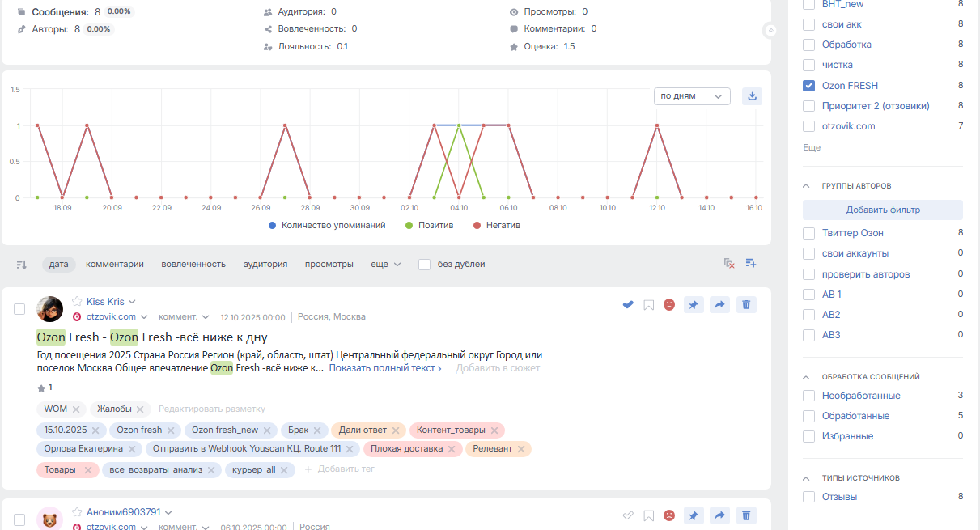Sort posts by 'дата'
Viewport: 980px width, 530px height.
pos(58,264)
